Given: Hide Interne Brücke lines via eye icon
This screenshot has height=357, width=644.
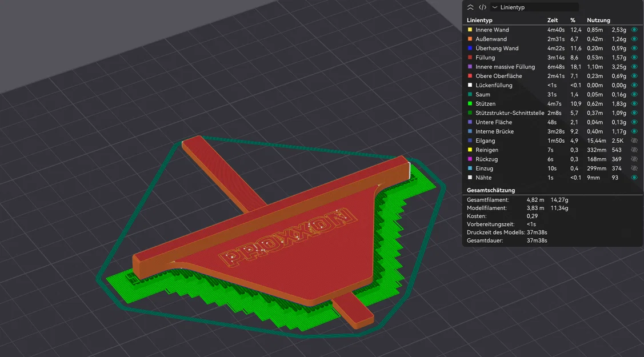Looking at the screenshot, I should 634,131.
